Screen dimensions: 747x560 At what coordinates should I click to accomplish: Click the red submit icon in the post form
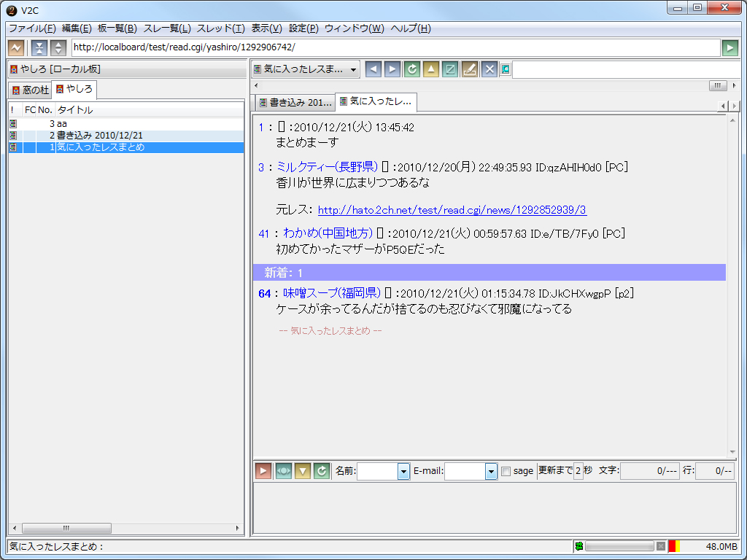click(263, 471)
